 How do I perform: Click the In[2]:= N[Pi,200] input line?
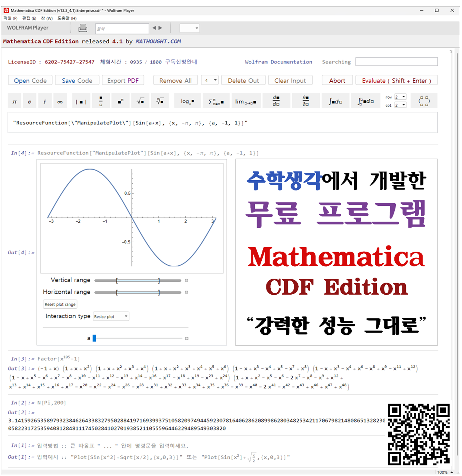[x=38, y=403]
